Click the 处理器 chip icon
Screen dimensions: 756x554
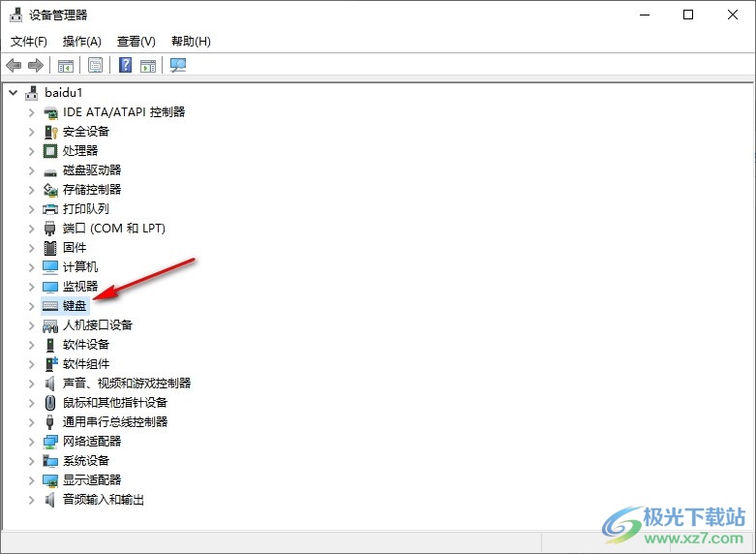[50, 151]
